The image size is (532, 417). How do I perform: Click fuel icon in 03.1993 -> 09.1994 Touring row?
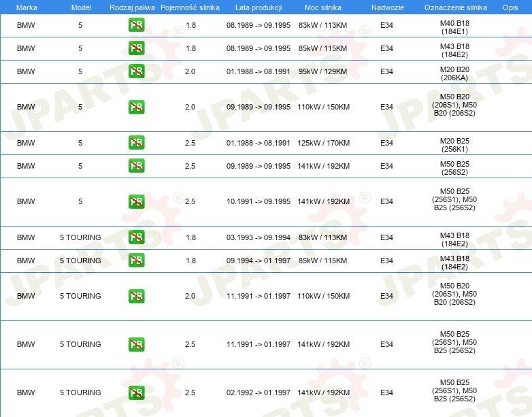tap(136, 237)
